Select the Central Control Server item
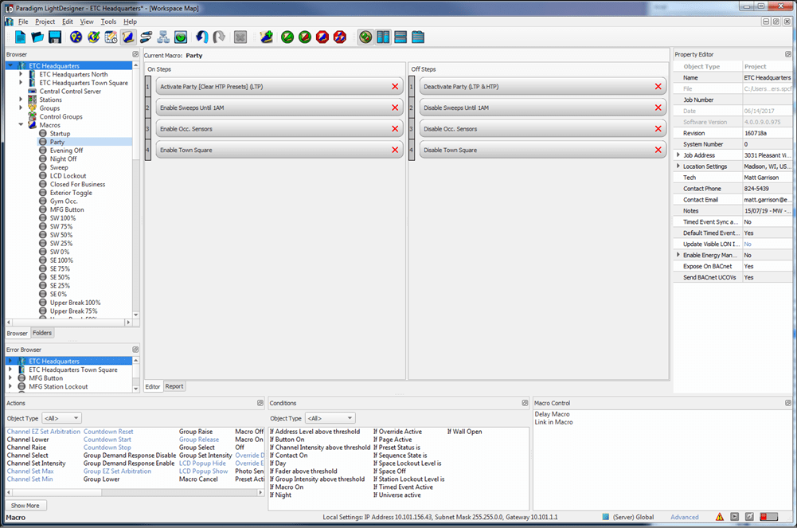The image size is (797, 532). coord(70,91)
